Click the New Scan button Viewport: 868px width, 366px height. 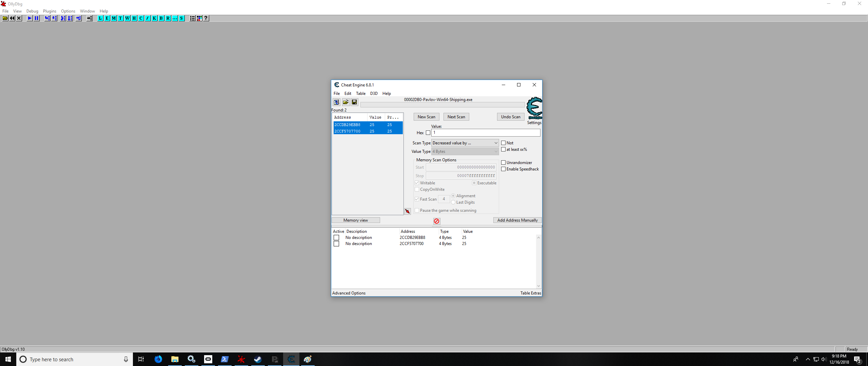(427, 117)
